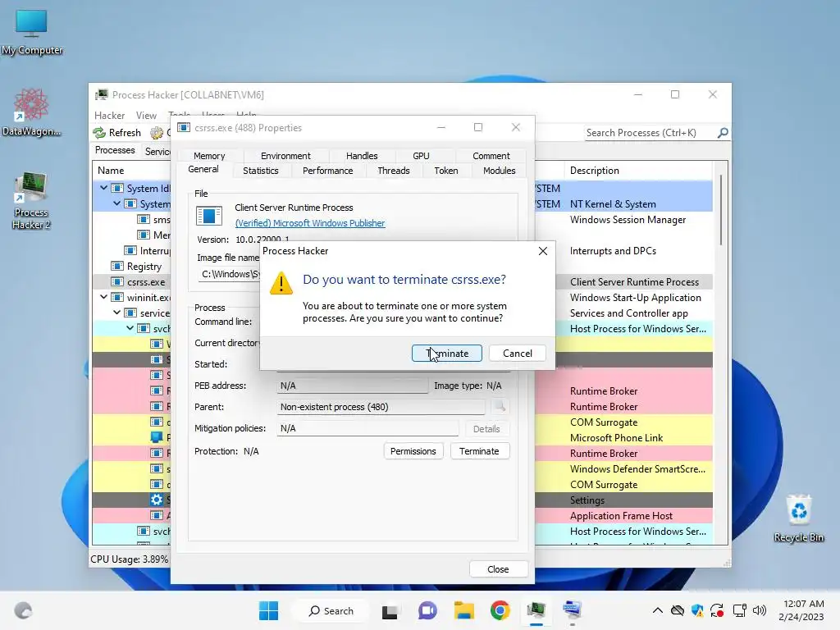
Task: Open the Recycle Bin
Action: click(x=798, y=518)
